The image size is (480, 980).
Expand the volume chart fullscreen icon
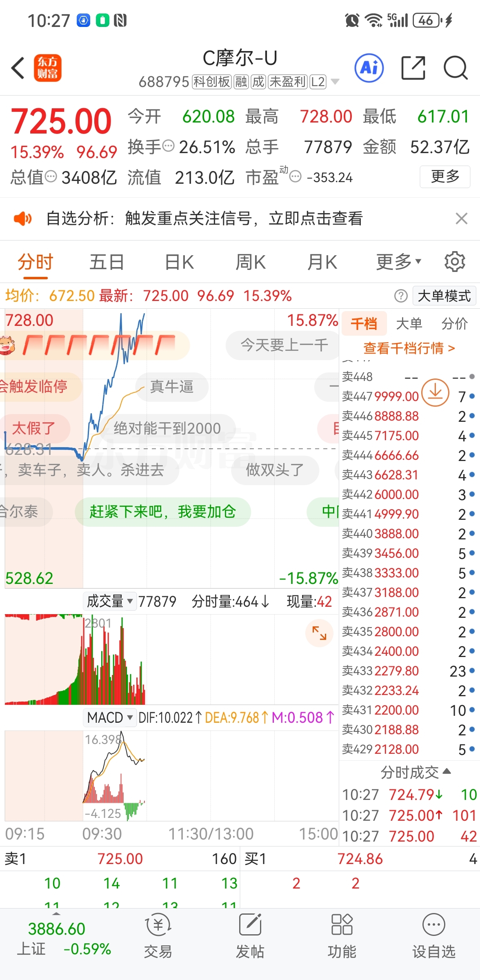pyautogui.click(x=319, y=633)
